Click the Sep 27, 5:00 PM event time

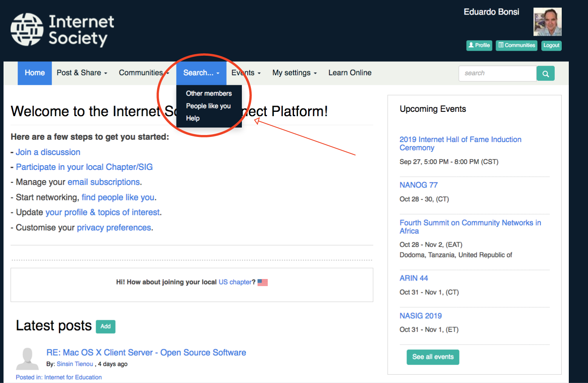pos(449,162)
